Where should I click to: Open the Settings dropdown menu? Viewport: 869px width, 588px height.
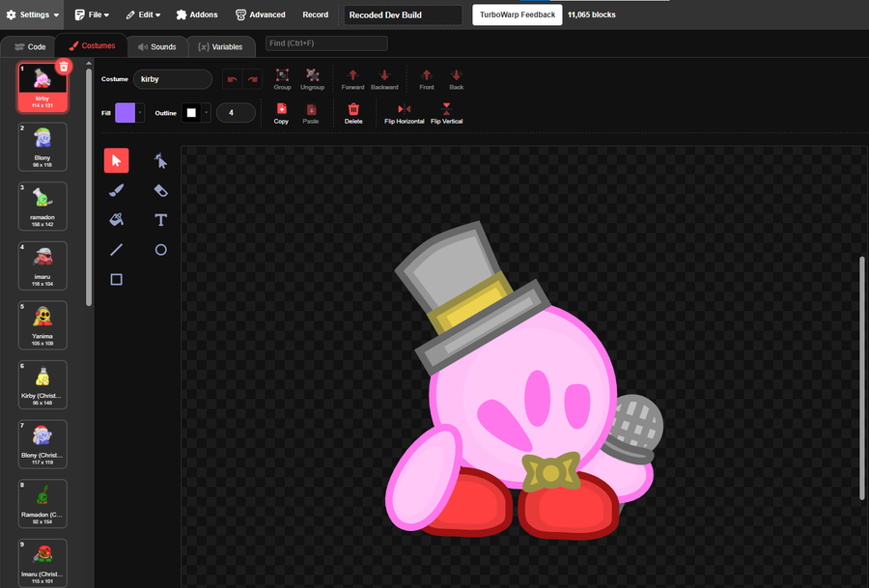coord(33,14)
